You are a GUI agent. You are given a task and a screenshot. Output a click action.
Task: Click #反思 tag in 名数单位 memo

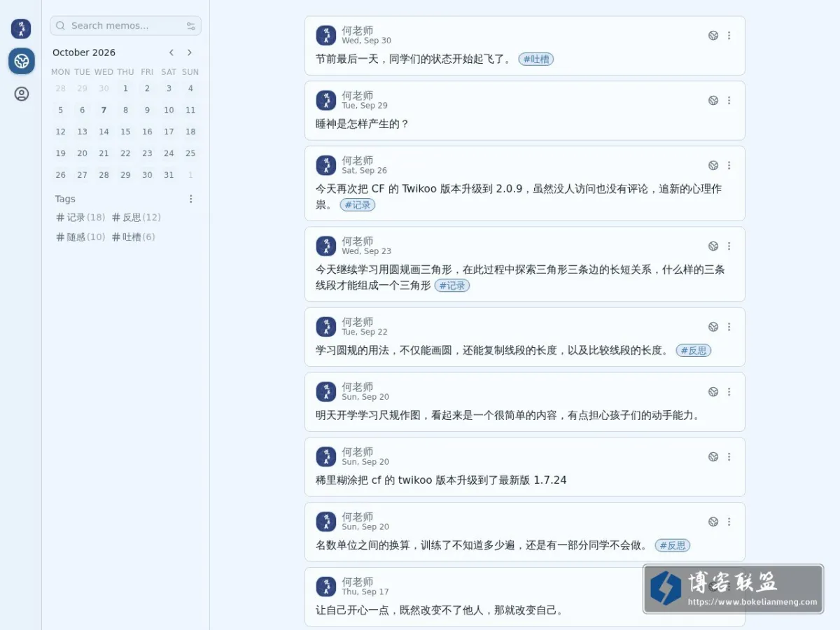coord(673,545)
